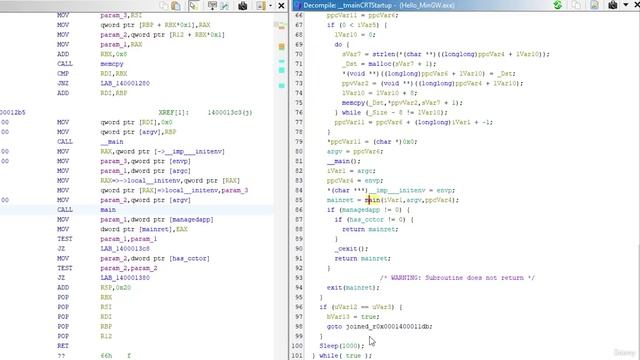640x360 pixels.
Task: Click goto joined_r0x0001400011db label
Action: (379, 327)
